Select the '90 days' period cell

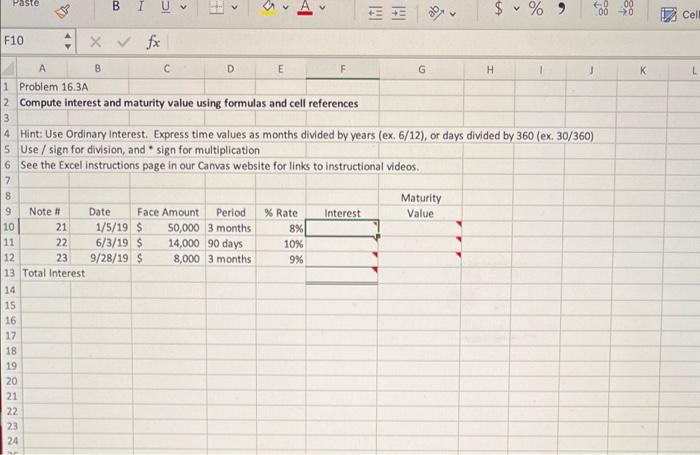coord(231,243)
